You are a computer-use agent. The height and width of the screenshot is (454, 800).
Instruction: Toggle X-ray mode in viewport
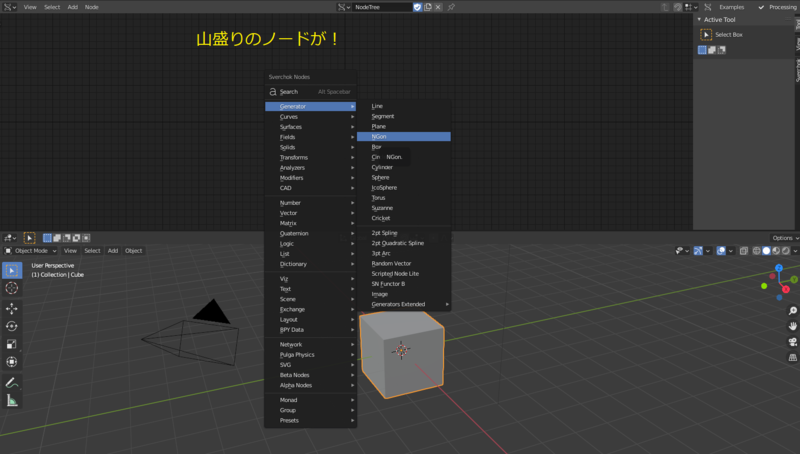pos(744,250)
